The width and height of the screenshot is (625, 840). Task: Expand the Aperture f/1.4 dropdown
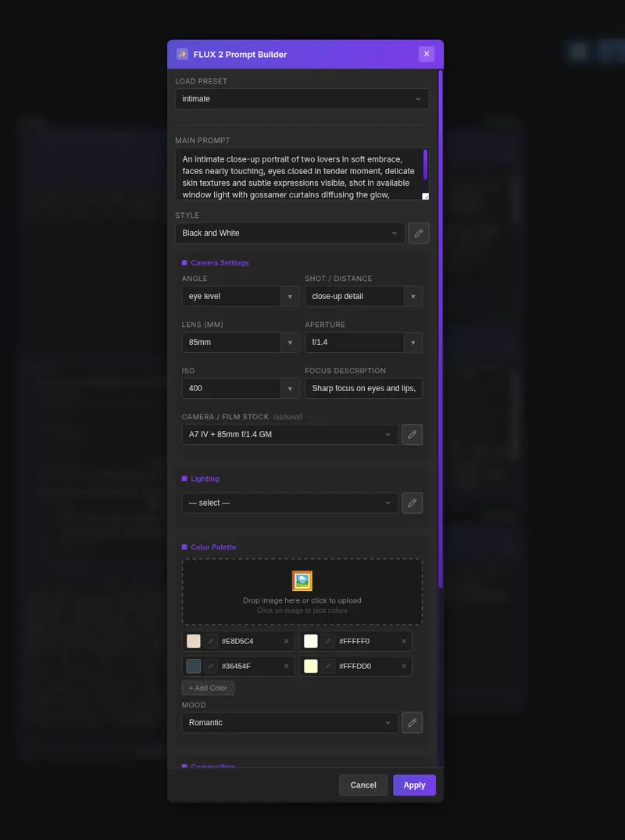pos(412,342)
